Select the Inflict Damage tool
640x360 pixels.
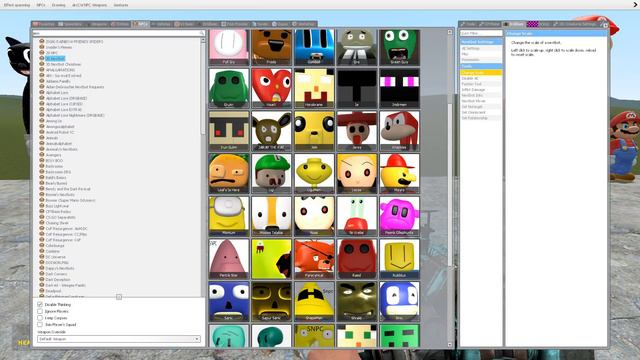coord(481,89)
